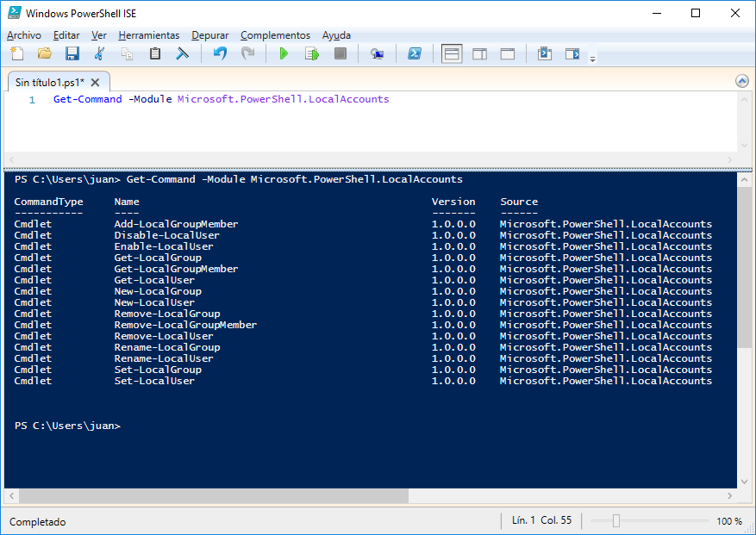The width and height of the screenshot is (756, 535).
Task: Toggle Show Script Pane Top layout
Action: [x=452, y=54]
